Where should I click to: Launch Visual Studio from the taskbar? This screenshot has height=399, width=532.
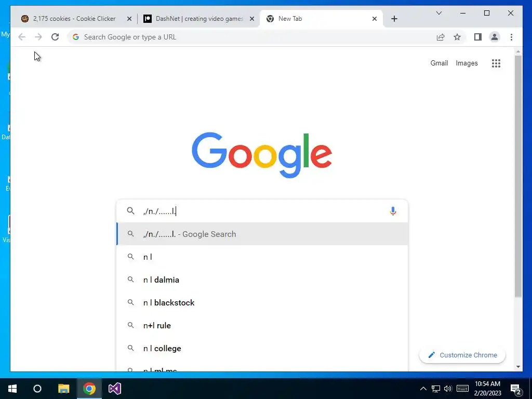coord(115,389)
